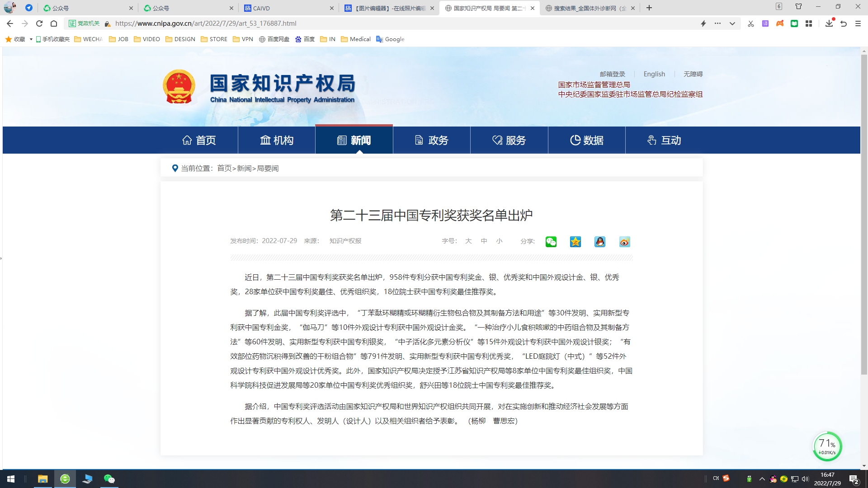Set font size to medium (中)
This screenshot has height=488, width=868.
coord(484,241)
